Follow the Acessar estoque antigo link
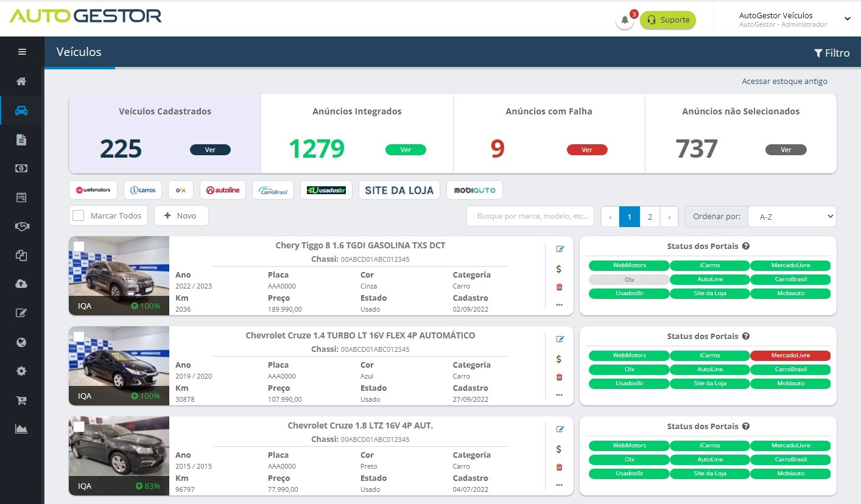This screenshot has height=504, width=861. pyautogui.click(x=784, y=81)
